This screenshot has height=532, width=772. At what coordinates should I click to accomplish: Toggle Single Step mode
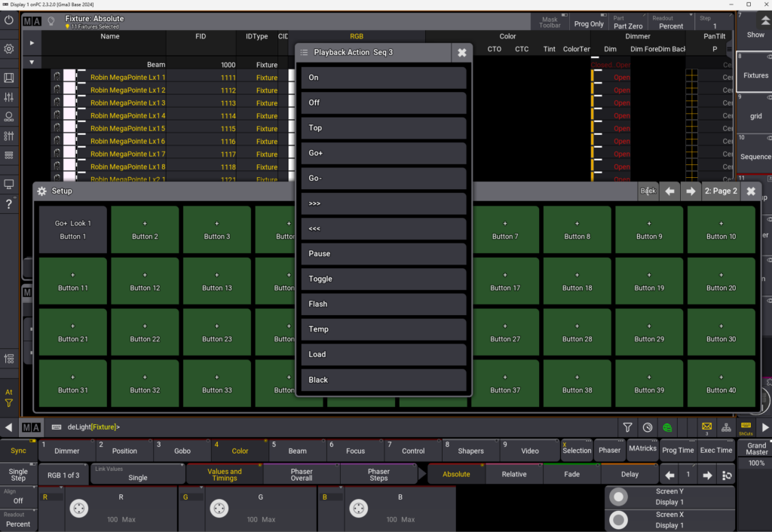[18, 475]
